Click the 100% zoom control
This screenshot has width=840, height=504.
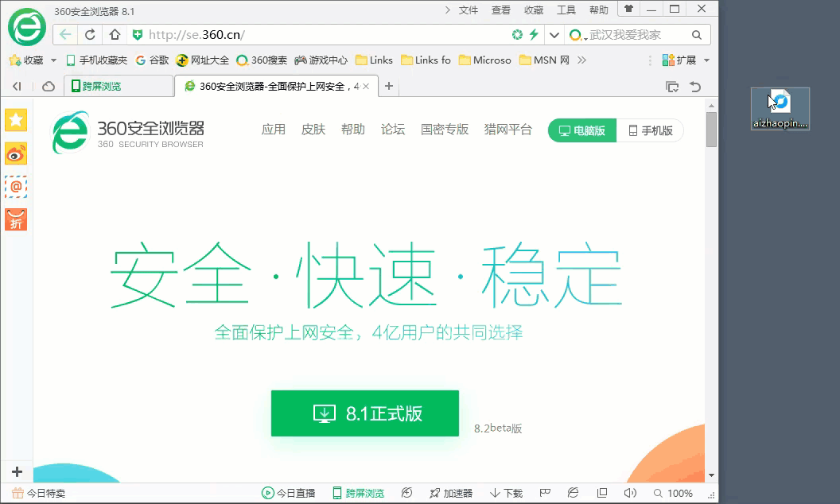[673, 494]
